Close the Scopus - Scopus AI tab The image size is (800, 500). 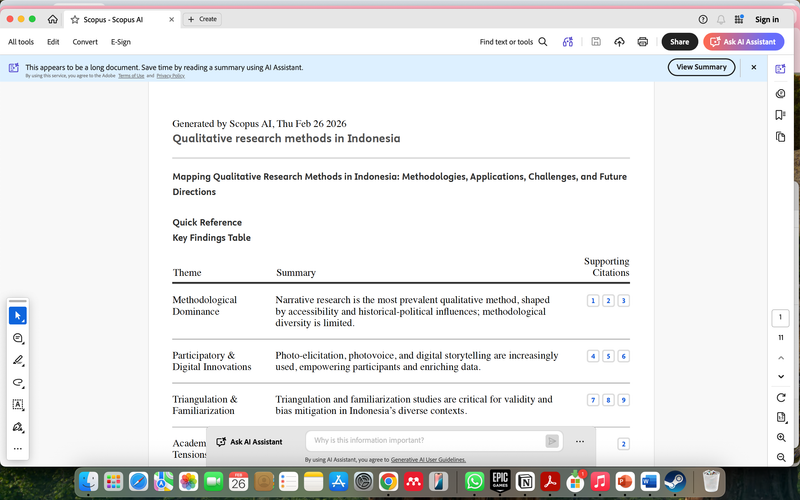click(171, 19)
